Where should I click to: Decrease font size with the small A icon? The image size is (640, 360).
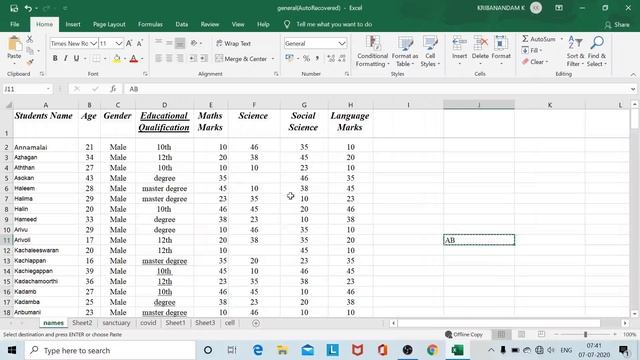(x=140, y=43)
